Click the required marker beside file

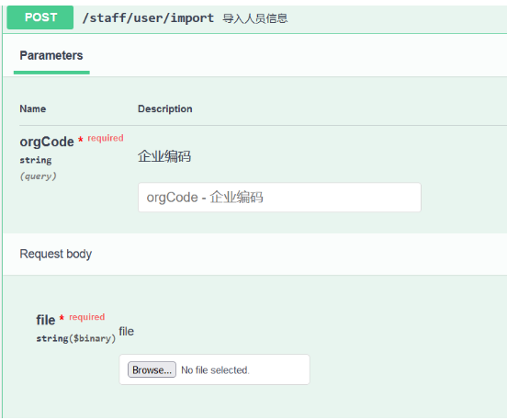tap(86, 317)
